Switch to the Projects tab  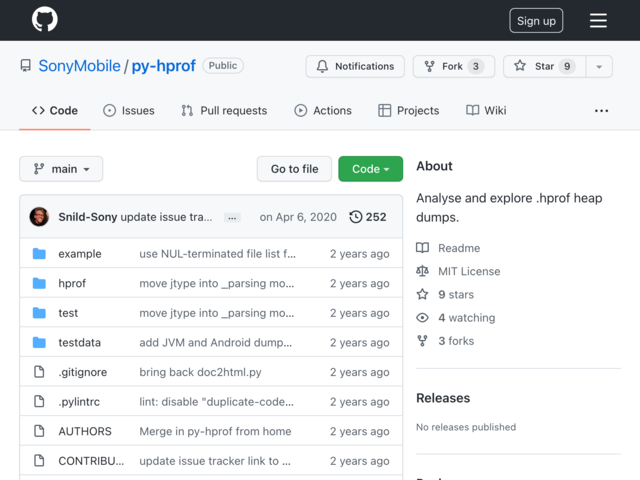click(x=409, y=111)
